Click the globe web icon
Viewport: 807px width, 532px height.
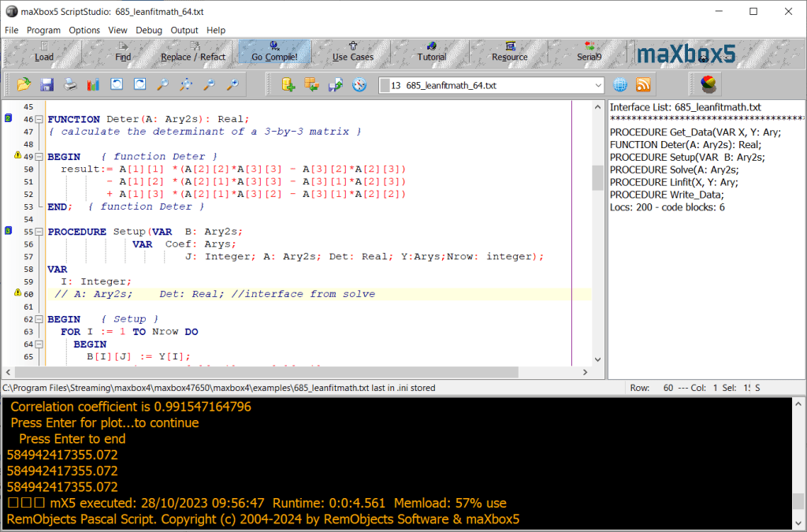coord(620,84)
